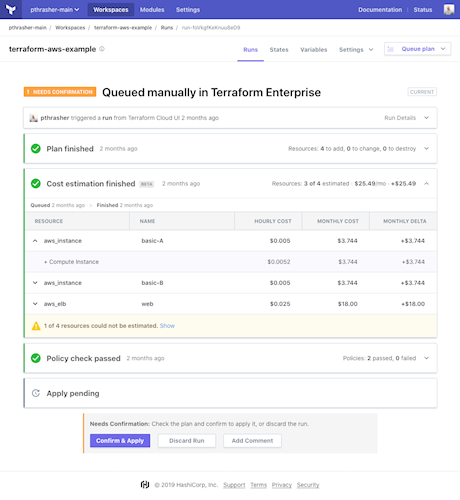Switch to the States tab

(279, 50)
